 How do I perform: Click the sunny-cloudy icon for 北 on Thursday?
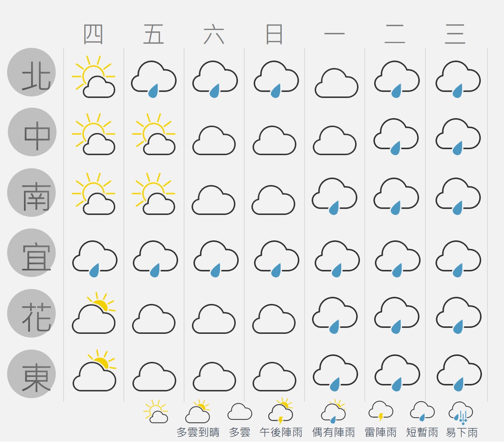pos(94,77)
